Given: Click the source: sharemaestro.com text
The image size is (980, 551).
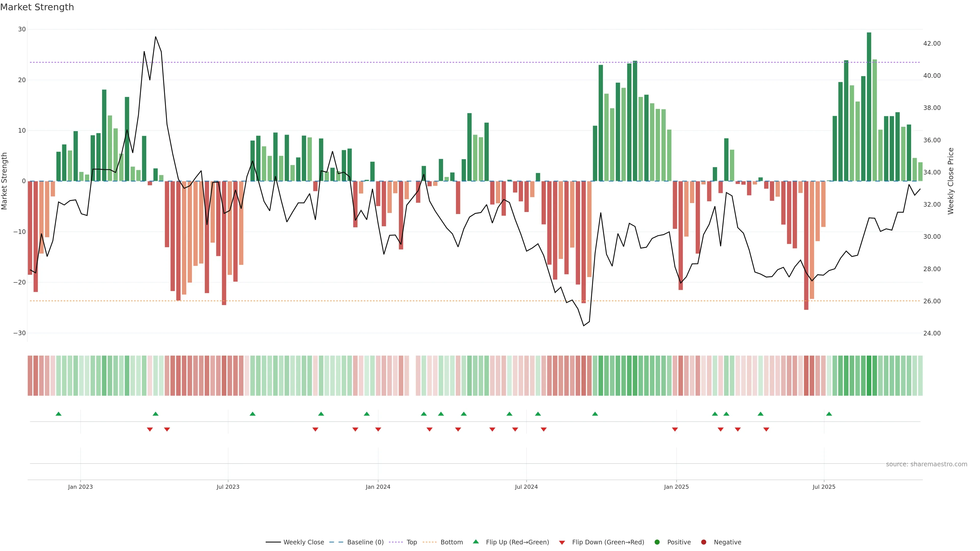Looking at the screenshot, I should [926, 464].
